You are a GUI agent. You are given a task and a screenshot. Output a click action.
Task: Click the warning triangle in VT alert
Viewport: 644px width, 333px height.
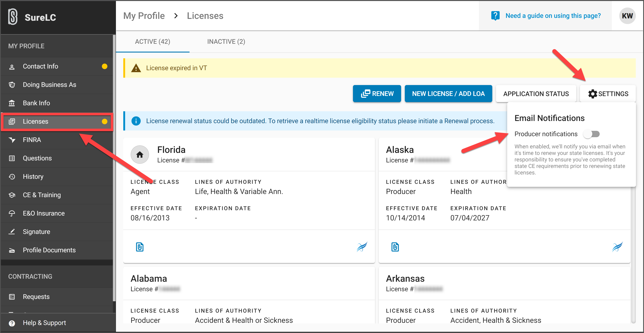136,68
